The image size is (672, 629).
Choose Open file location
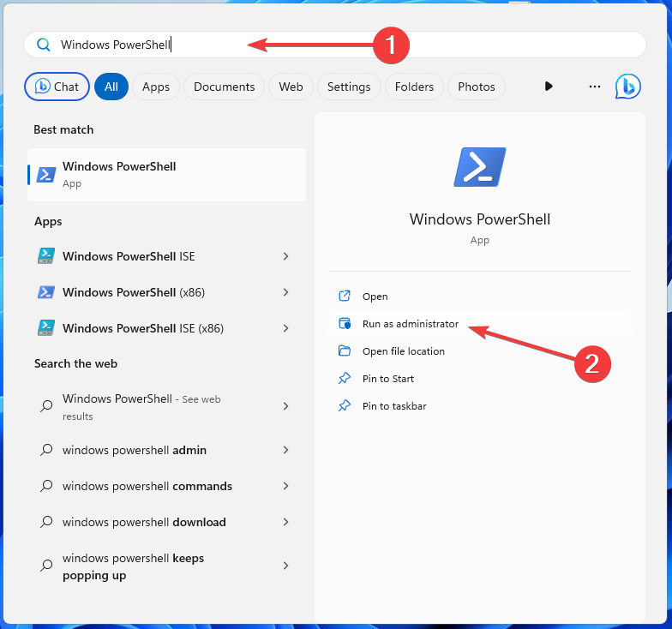480,351
